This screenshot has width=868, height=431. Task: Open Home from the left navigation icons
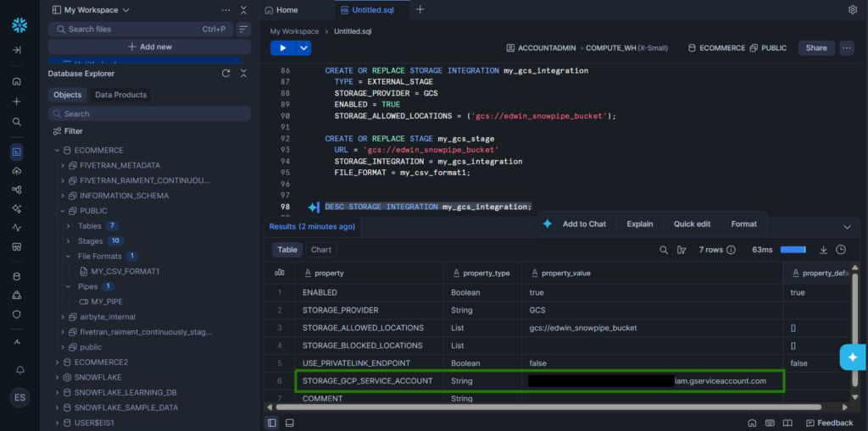coord(17,81)
